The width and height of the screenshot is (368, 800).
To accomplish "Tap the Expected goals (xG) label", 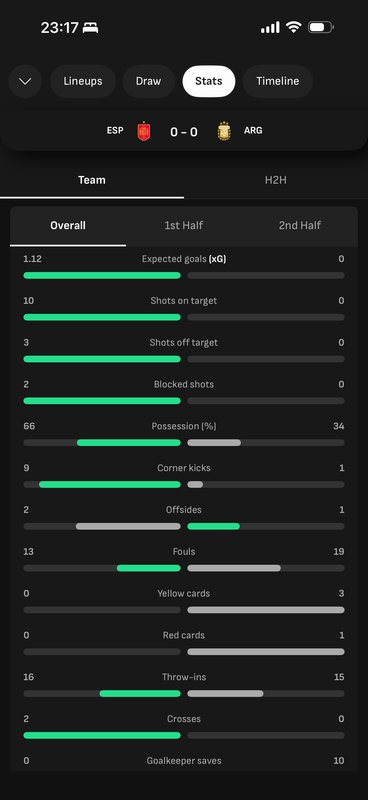I will tap(184, 259).
